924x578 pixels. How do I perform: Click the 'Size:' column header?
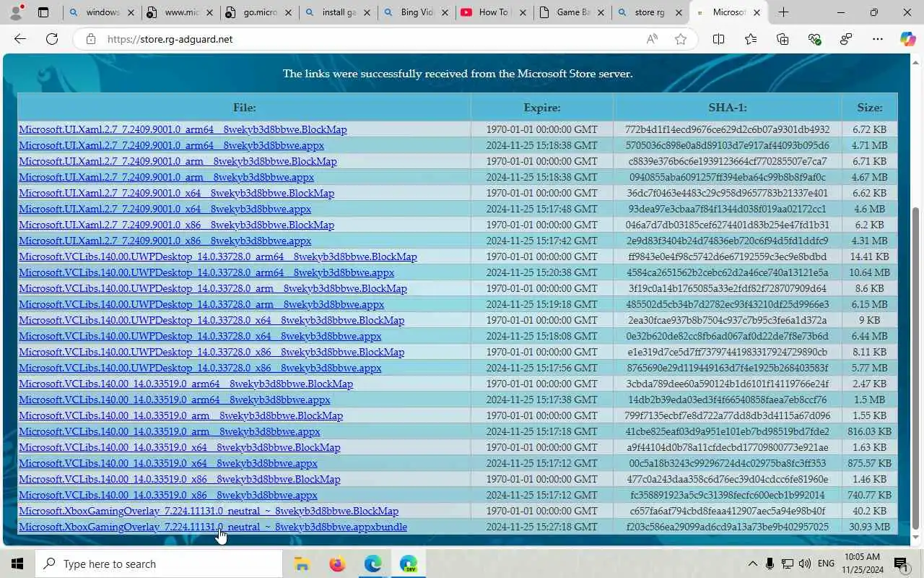pos(869,107)
